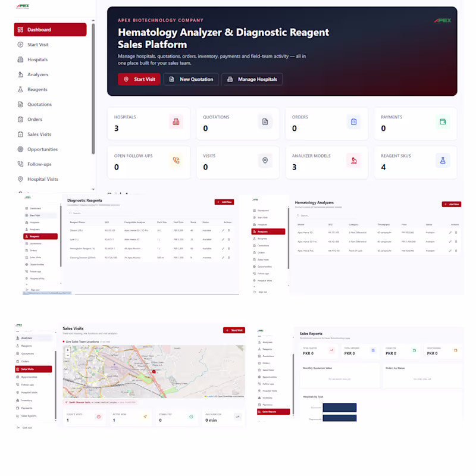Click Sign out in the Hematology Analyzers sidebar

click(x=261, y=292)
